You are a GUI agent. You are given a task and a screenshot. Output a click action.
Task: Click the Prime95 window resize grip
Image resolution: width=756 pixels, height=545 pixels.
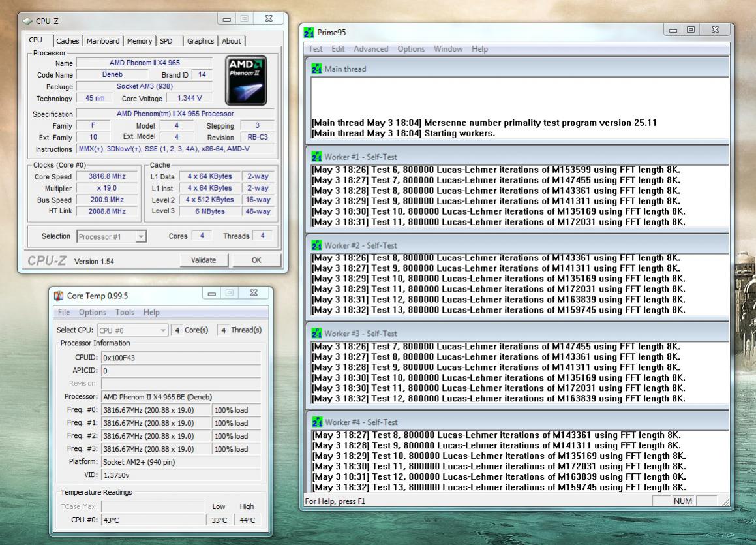[725, 502]
